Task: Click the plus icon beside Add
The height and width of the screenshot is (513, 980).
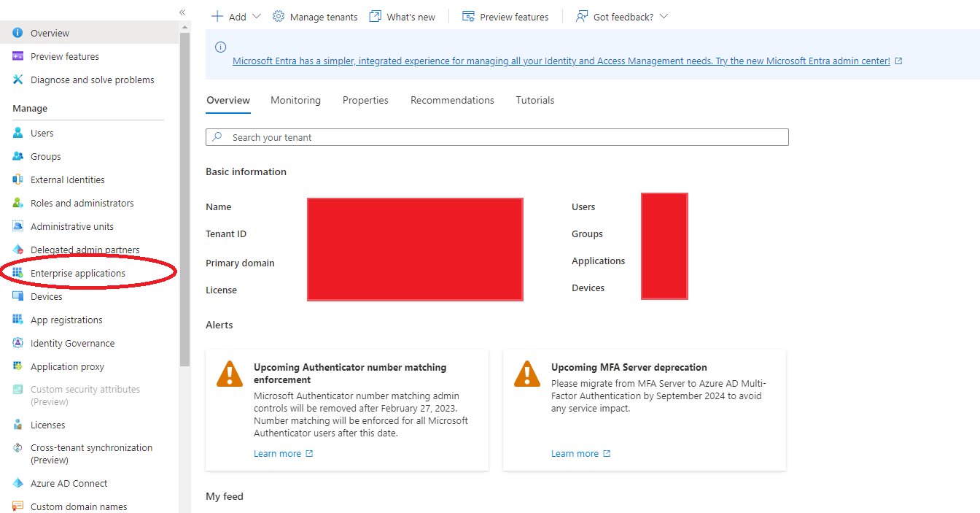Action: [217, 16]
